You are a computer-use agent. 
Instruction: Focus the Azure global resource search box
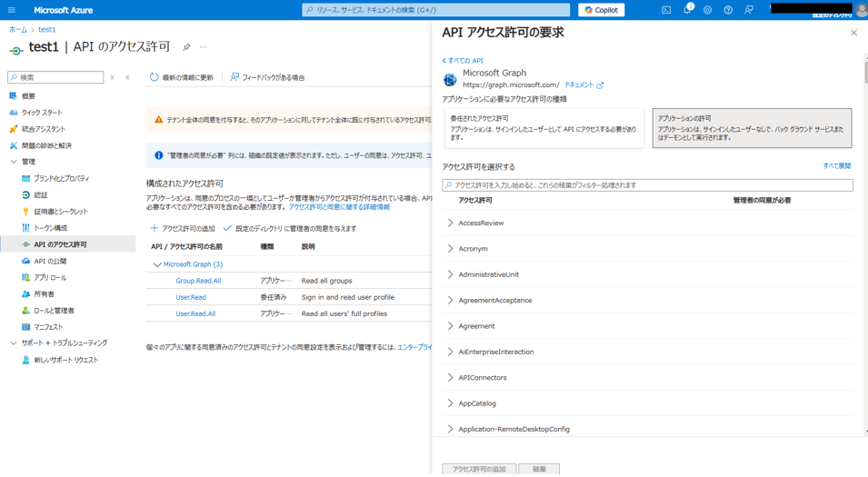point(435,10)
